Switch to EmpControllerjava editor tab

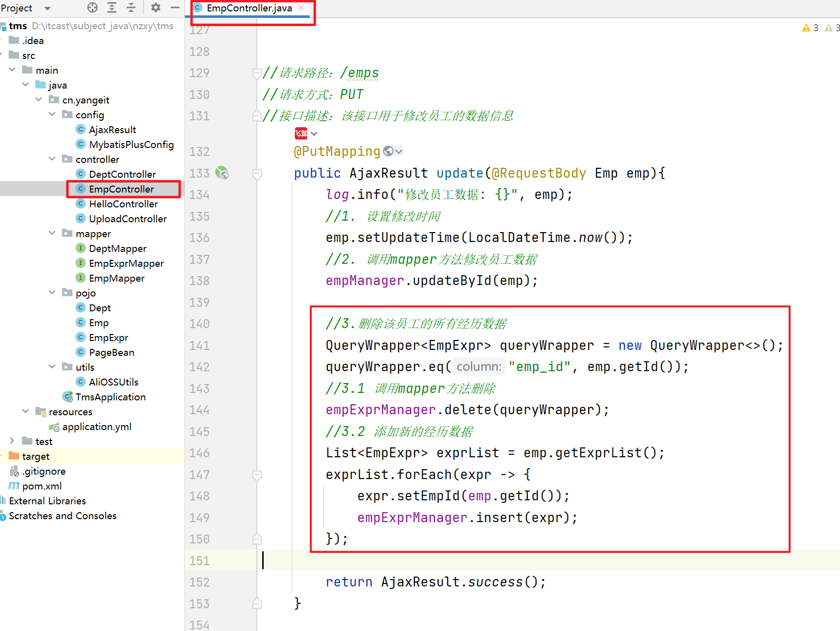click(249, 8)
